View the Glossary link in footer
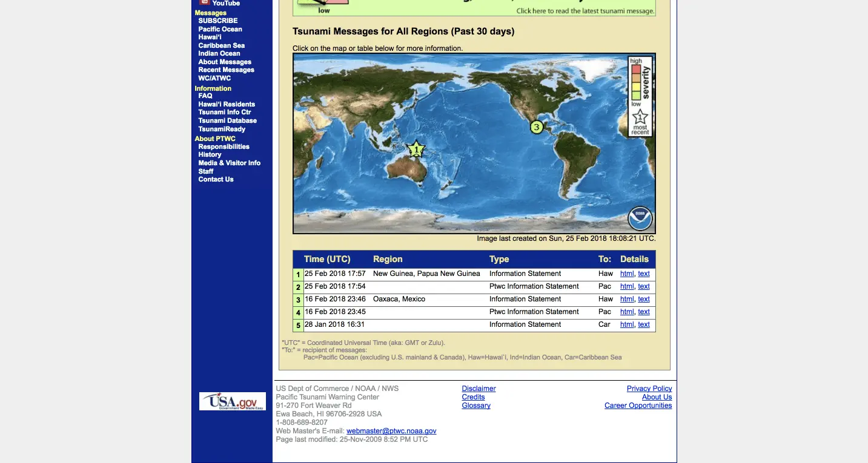Image resolution: width=868 pixels, height=463 pixels. tap(476, 406)
